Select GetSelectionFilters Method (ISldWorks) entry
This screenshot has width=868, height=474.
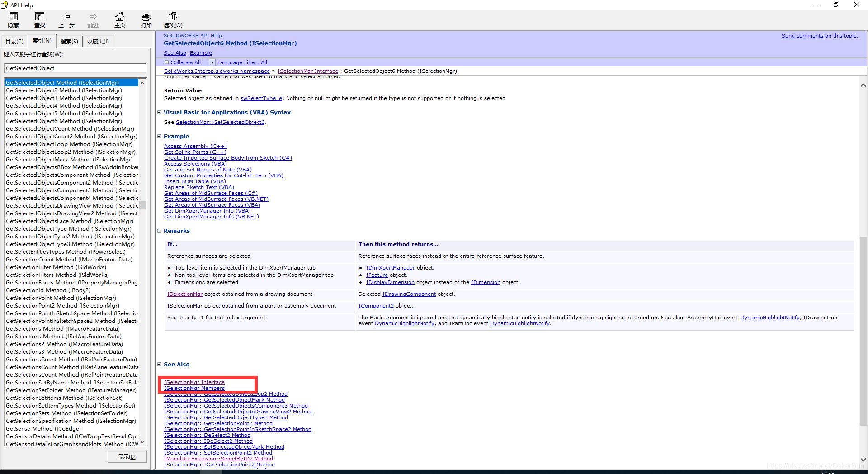57,275
